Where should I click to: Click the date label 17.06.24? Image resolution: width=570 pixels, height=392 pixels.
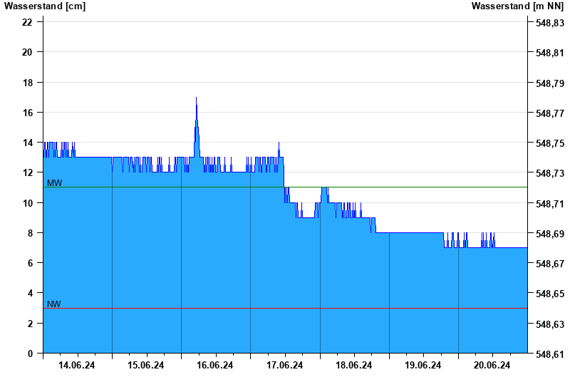[x=284, y=365]
